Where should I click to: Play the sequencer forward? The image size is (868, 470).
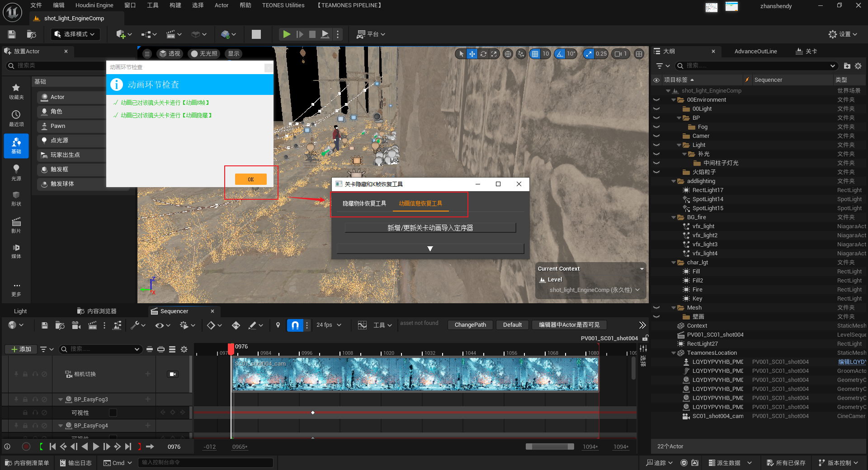pos(96,446)
